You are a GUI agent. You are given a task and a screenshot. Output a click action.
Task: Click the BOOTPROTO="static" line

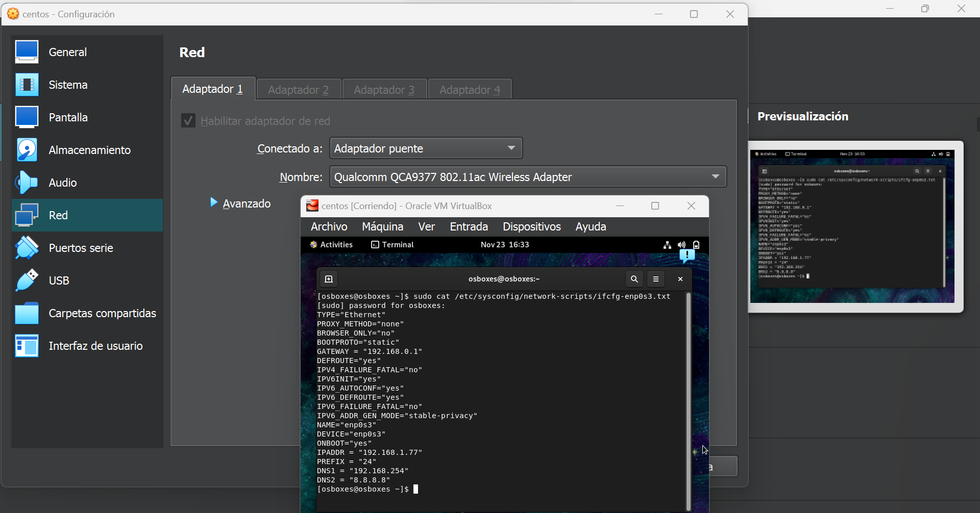358,342
